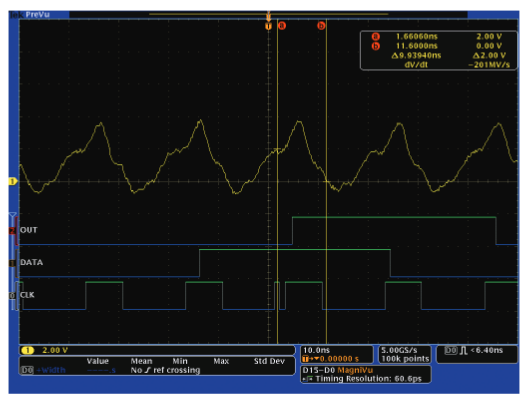Click the Δ2.00 V delta voltage readout

coord(489,55)
